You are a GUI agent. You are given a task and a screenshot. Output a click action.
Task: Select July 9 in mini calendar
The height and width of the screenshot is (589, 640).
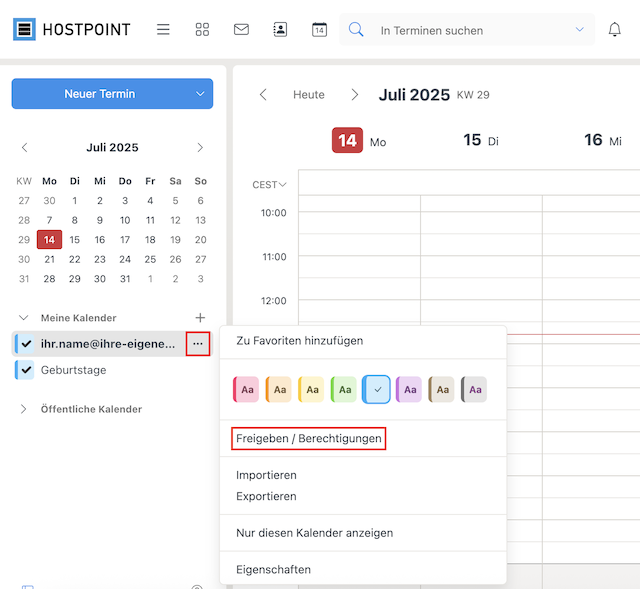point(100,220)
